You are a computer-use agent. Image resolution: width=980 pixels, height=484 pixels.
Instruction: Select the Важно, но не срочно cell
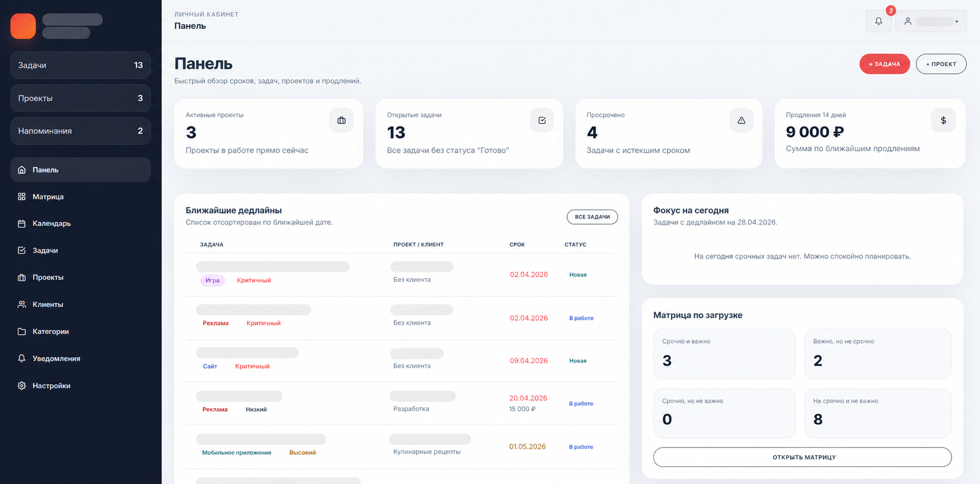pyautogui.click(x=877, y=354)
